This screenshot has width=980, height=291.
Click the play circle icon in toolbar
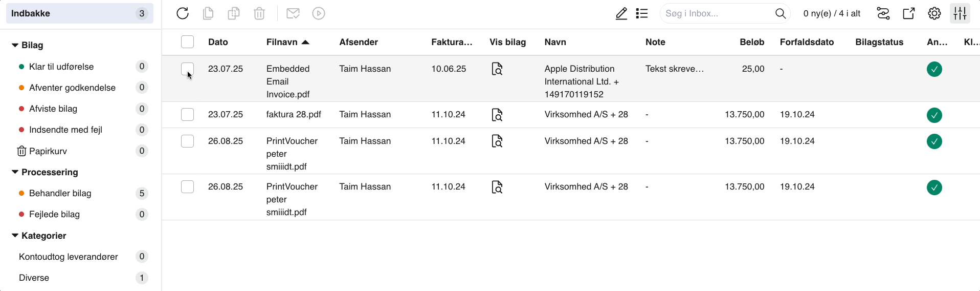(x=319, y=13)
